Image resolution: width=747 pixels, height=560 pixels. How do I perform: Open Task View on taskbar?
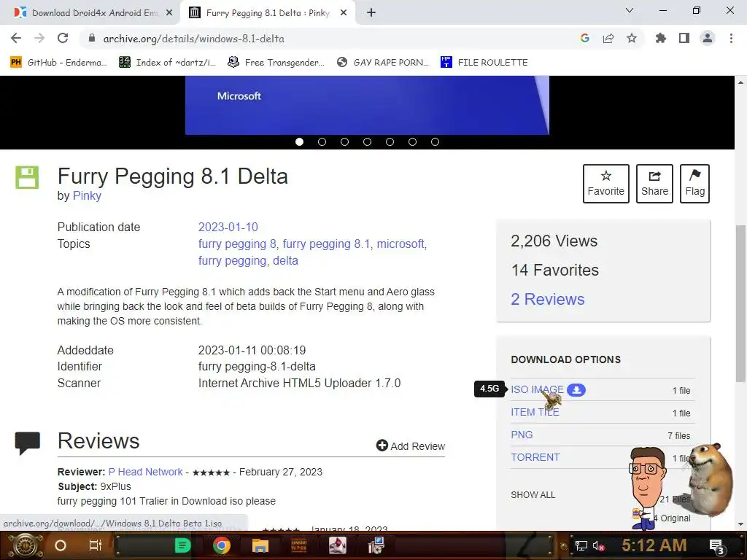[96, 545]
